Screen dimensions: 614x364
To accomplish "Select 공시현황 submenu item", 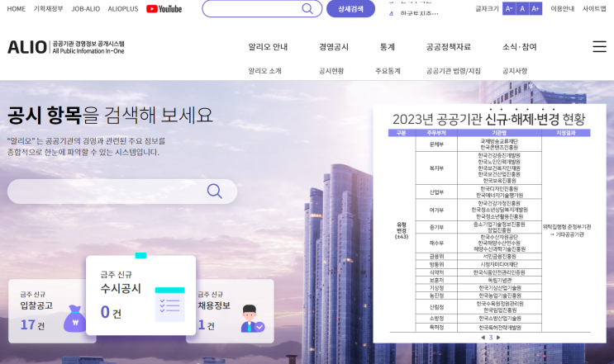I will point(331,71).
